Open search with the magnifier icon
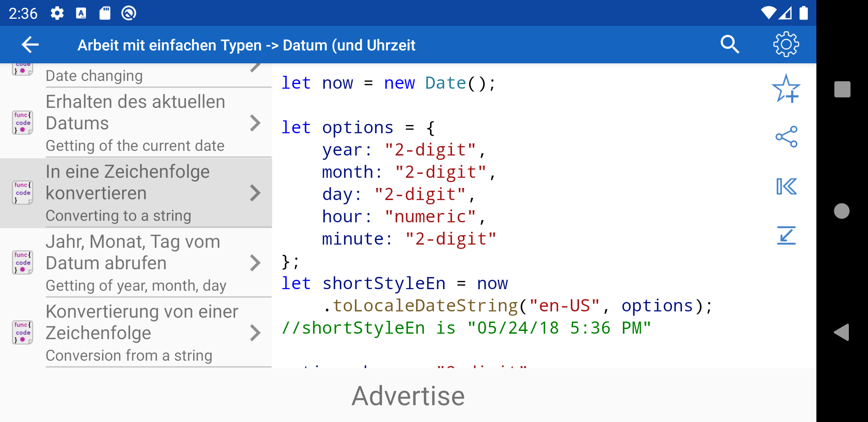868x422 pixels. click(730, 45)
